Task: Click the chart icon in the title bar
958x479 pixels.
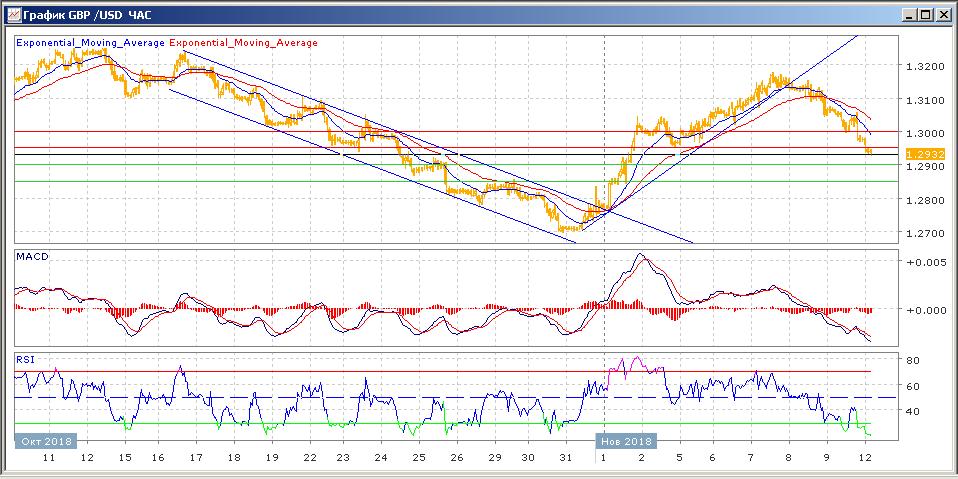Action: click(x=14, y=14)
